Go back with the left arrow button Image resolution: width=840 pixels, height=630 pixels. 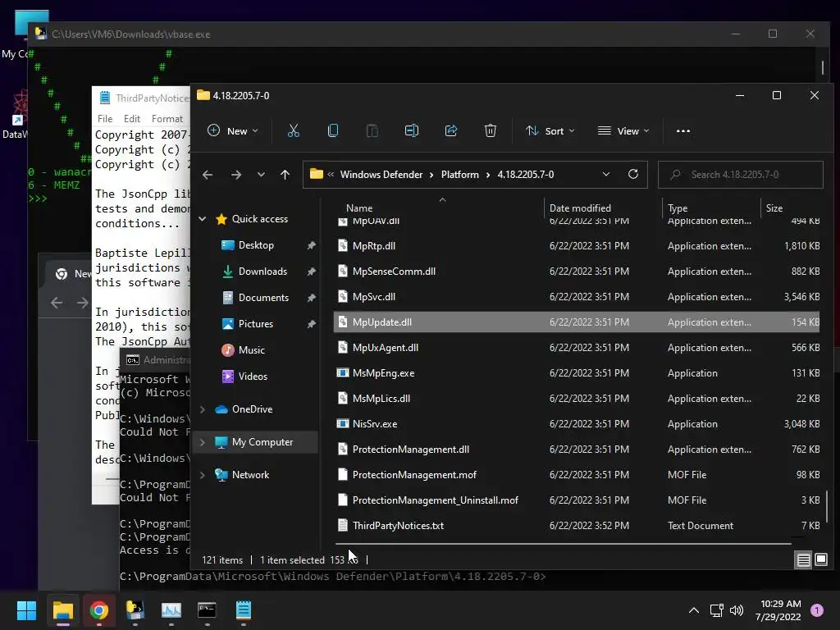coord(208,175)
